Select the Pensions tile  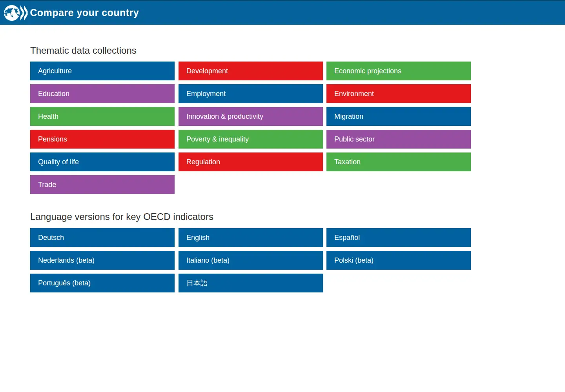coord(102,139)
